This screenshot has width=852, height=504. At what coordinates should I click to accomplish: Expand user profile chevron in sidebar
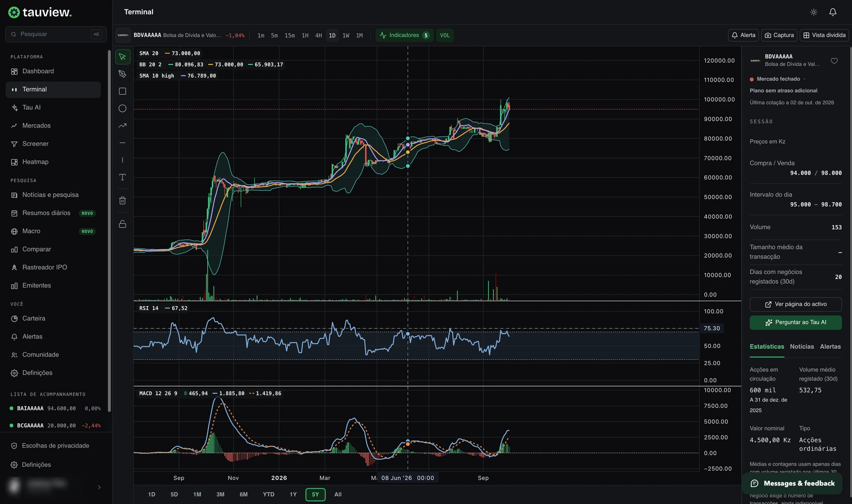click(99, 487)
